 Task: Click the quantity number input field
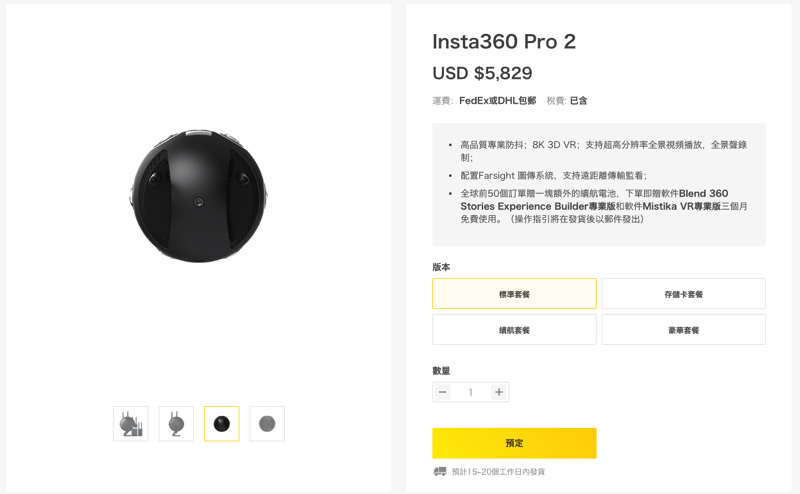(x=470, y=392)
